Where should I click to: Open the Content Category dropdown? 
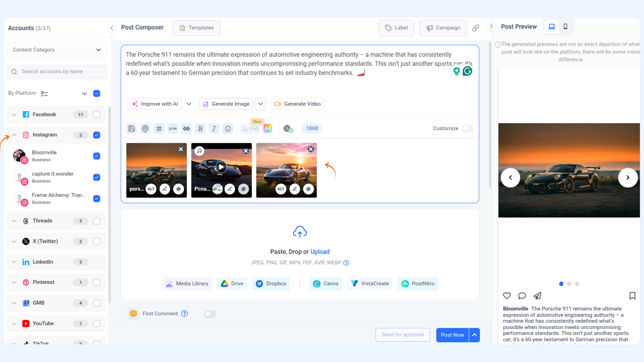point(57,50)
